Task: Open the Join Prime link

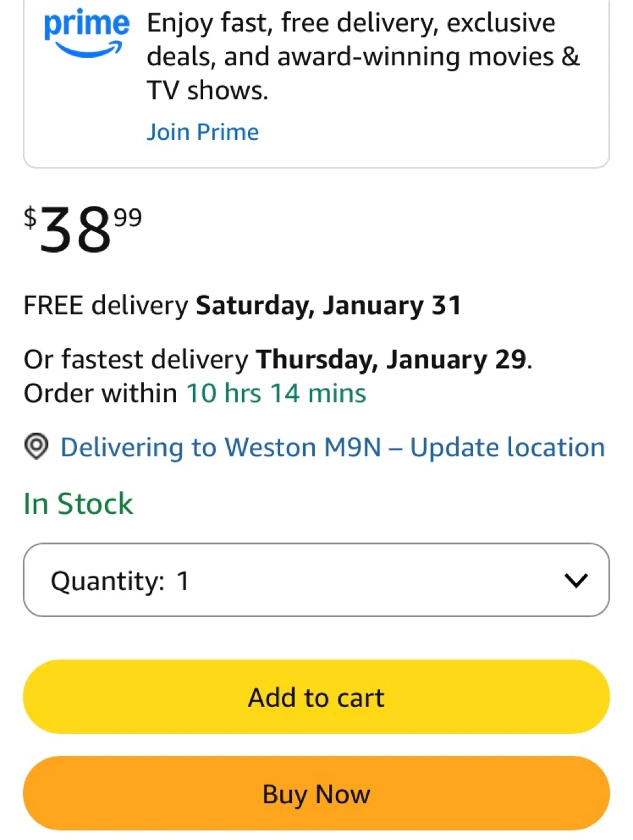Action: [202, 132]
